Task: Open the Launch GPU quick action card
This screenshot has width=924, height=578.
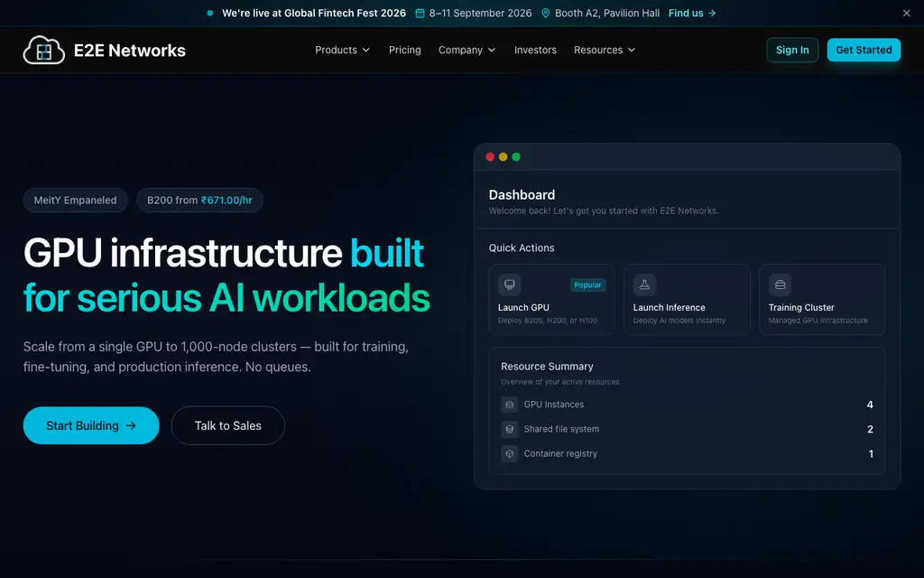Action: [x=551, y=300]
